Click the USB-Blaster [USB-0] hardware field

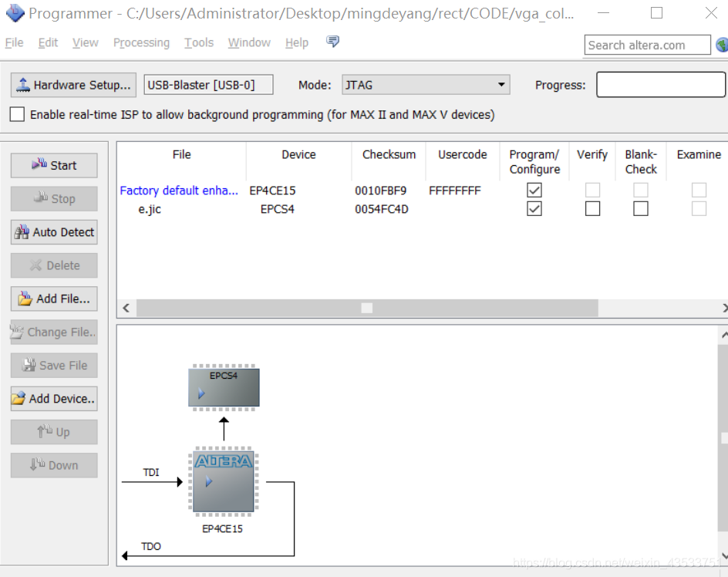208,85
